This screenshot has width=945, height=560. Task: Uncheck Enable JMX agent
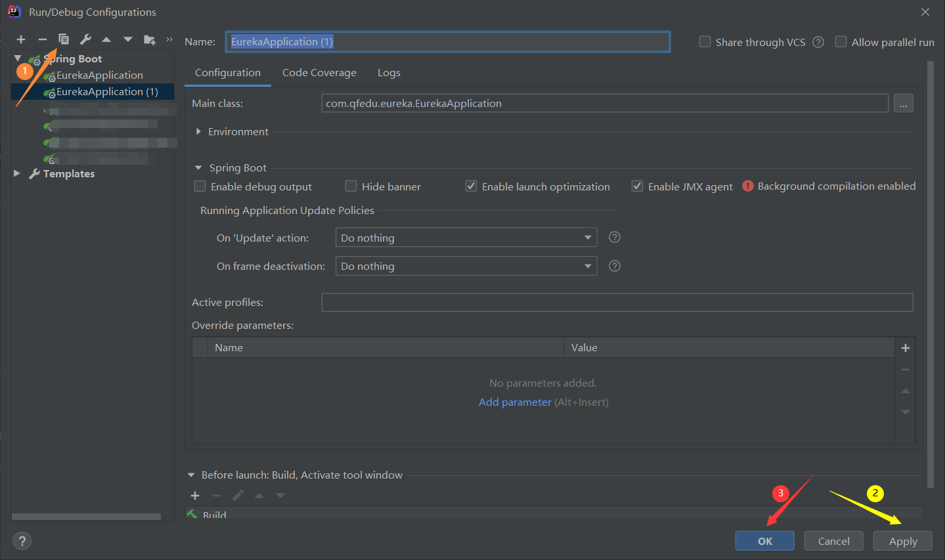638,186
